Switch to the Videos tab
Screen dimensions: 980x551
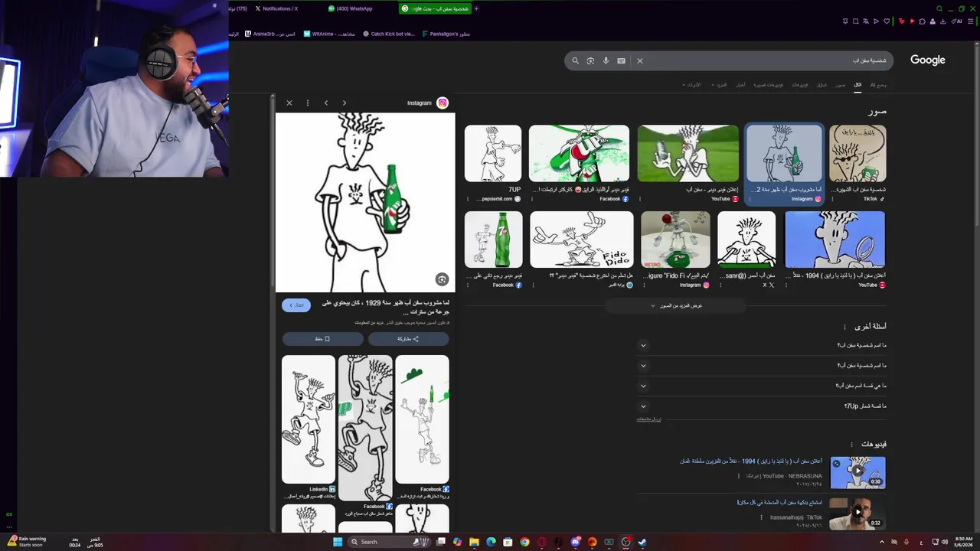(799, 85)
